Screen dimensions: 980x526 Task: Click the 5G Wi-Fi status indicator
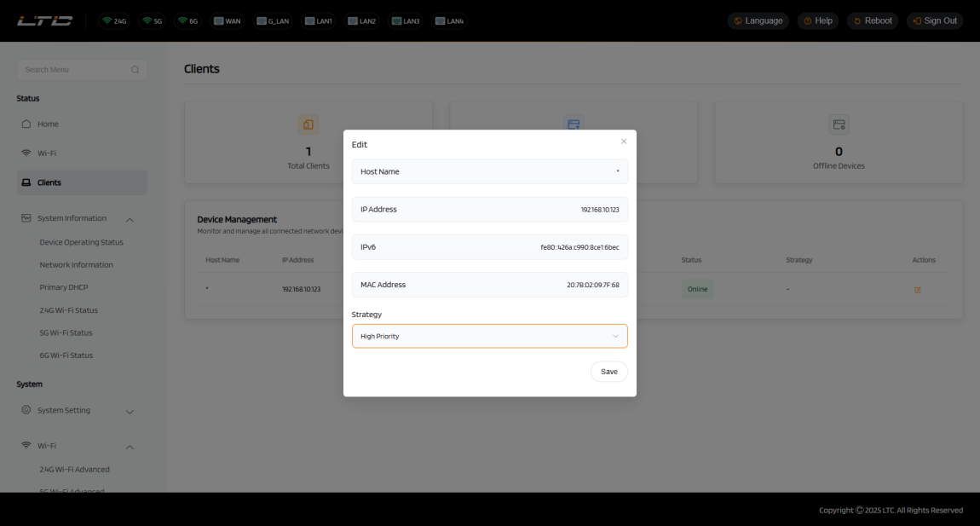click(x=152, y=20)
